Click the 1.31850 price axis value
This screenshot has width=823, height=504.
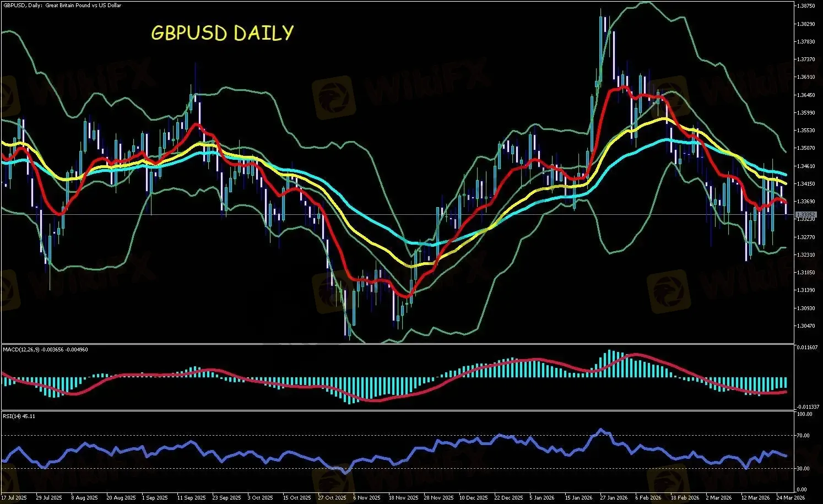805,273
